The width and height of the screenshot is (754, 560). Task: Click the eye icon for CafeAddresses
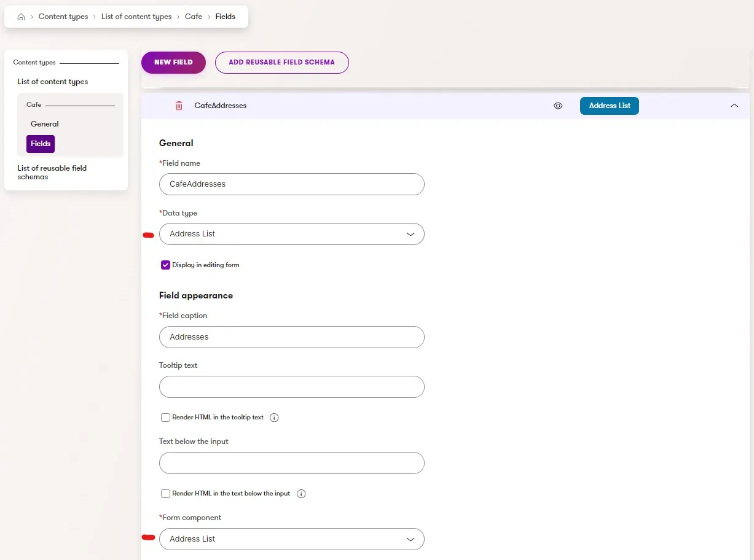558,106
